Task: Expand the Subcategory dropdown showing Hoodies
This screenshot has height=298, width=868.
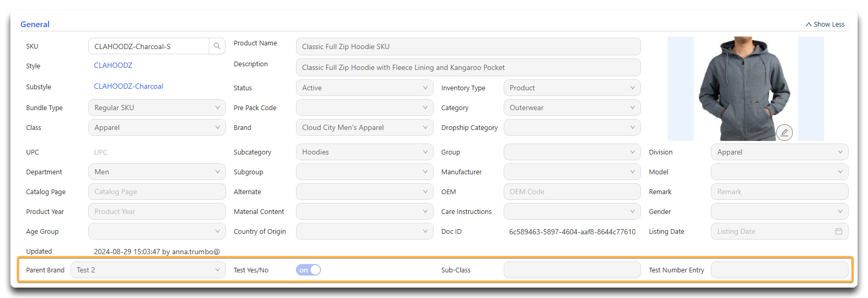Action: [x=364, y=152]
